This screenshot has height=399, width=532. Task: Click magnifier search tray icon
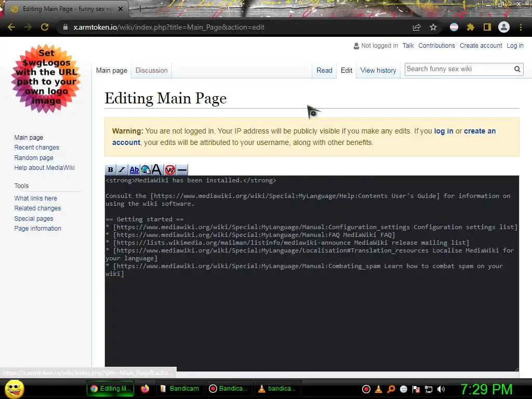pyautogui.click(x=391, y=389)
